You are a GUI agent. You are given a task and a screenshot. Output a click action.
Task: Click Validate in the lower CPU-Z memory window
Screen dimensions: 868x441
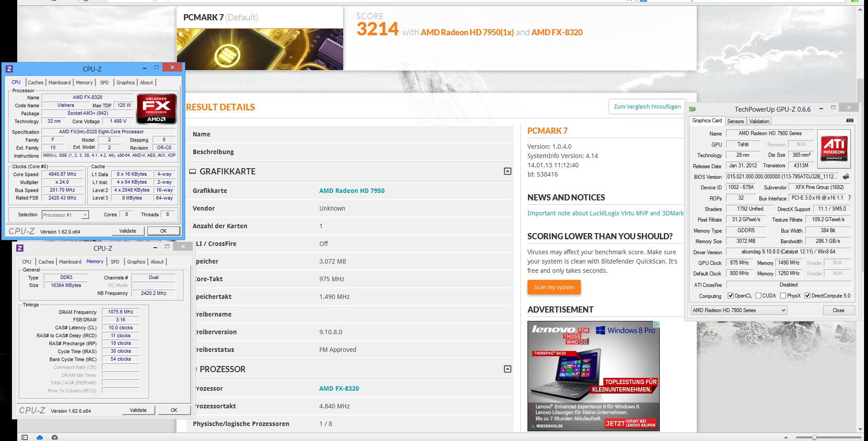click(x=138, y=410)
